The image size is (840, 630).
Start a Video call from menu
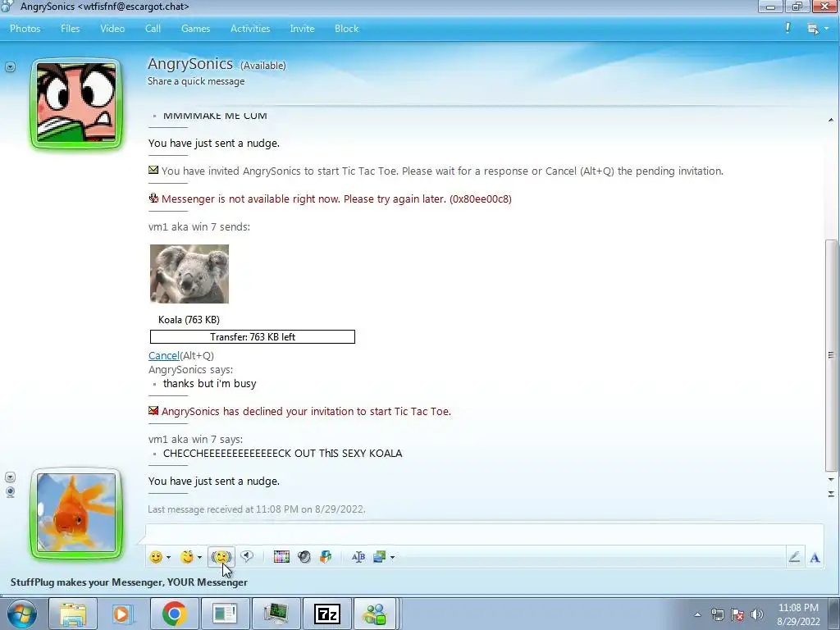[x=112, y=29]
